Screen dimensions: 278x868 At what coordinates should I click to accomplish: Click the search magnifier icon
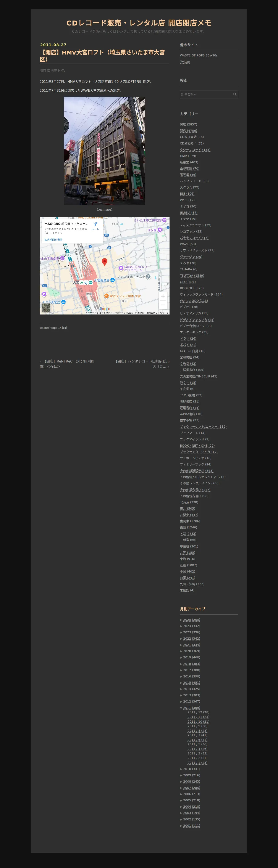coord(235,94)
